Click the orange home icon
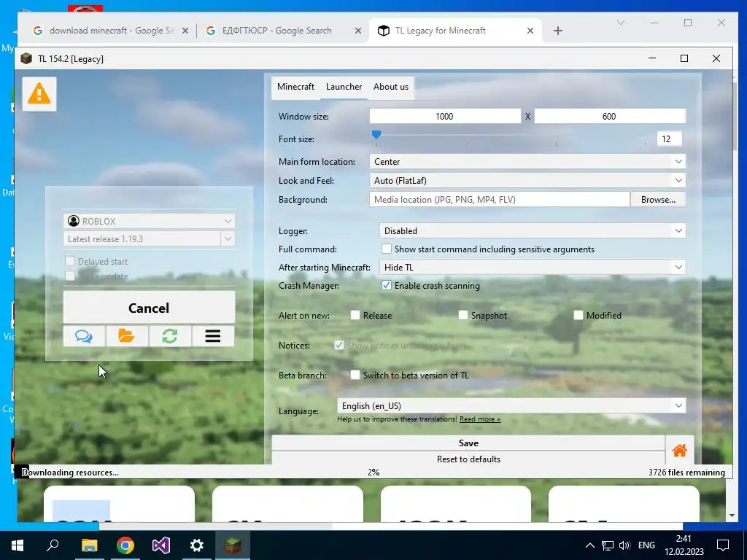Viewport: 747px width, 560px height. point(679,451)
